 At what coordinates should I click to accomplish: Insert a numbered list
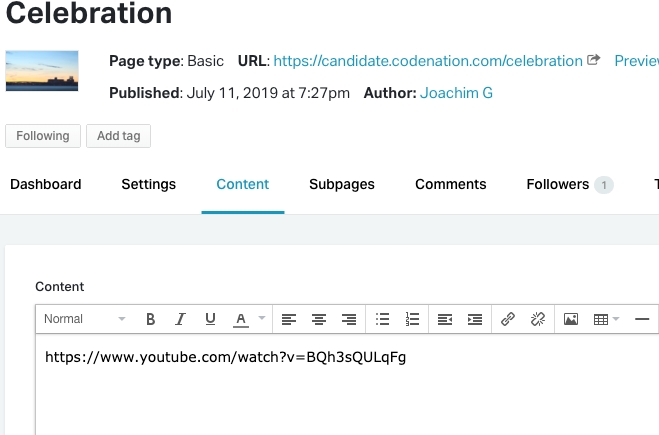coord(412,319)
